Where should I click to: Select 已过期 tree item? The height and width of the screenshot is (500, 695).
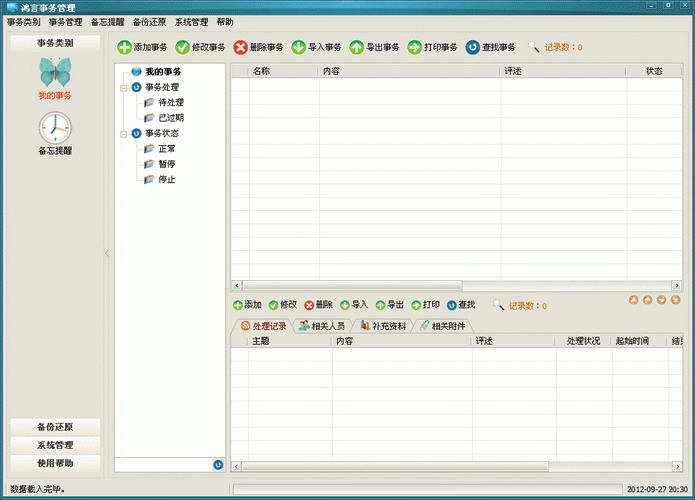click(x=171, y=118)
